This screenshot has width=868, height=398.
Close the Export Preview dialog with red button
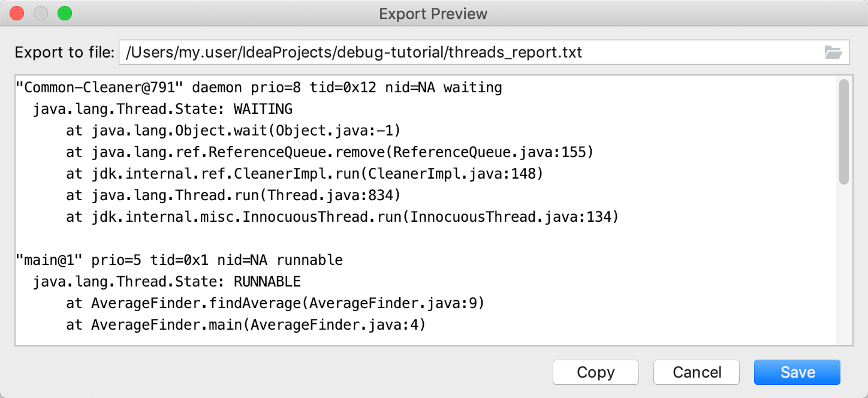[x=17, y=13]
